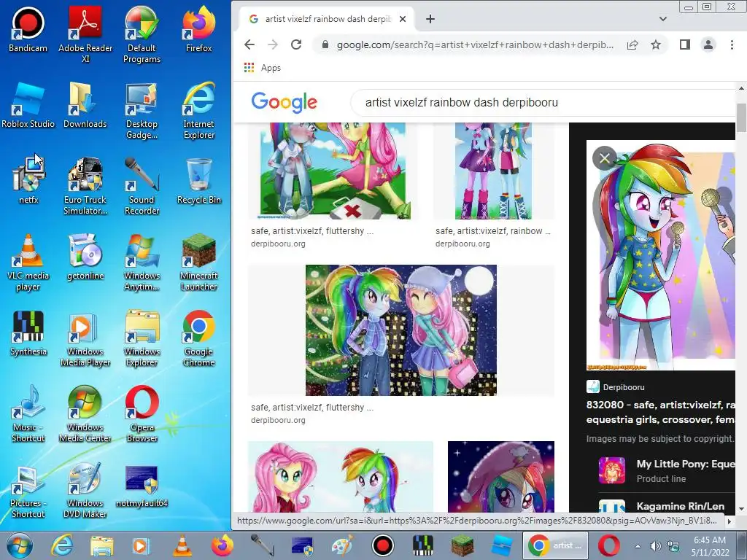
Task: Launch Google Chrome from desktop icon
Action: coord(198,338)
